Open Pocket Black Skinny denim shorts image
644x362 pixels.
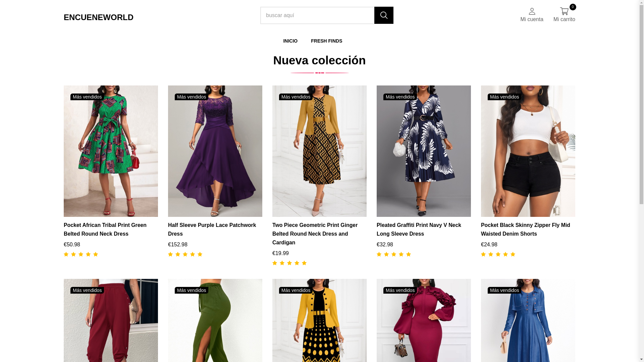point(528,151)
